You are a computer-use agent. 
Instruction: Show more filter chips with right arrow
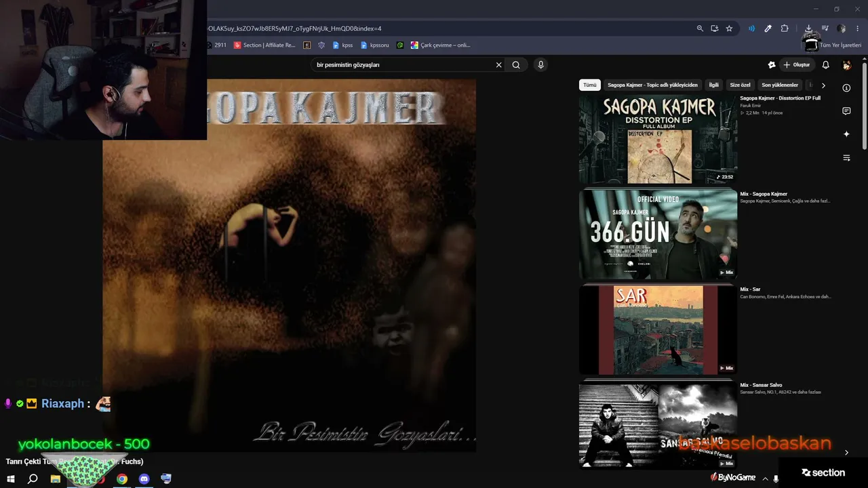(823, 85)
